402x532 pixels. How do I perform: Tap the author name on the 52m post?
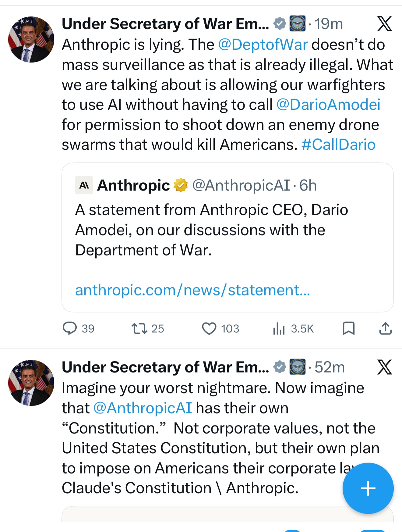pyautogui.click(x=165, y=367)
